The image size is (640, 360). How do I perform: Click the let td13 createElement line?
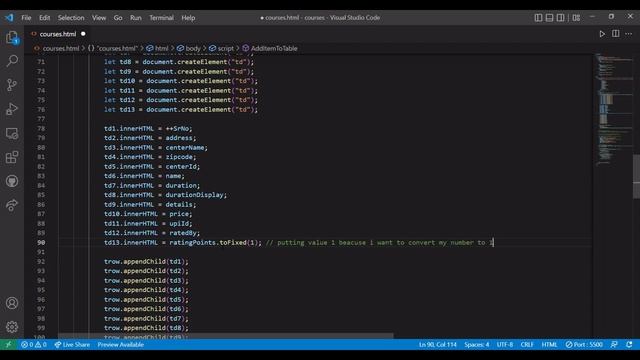tap(181, 109)
